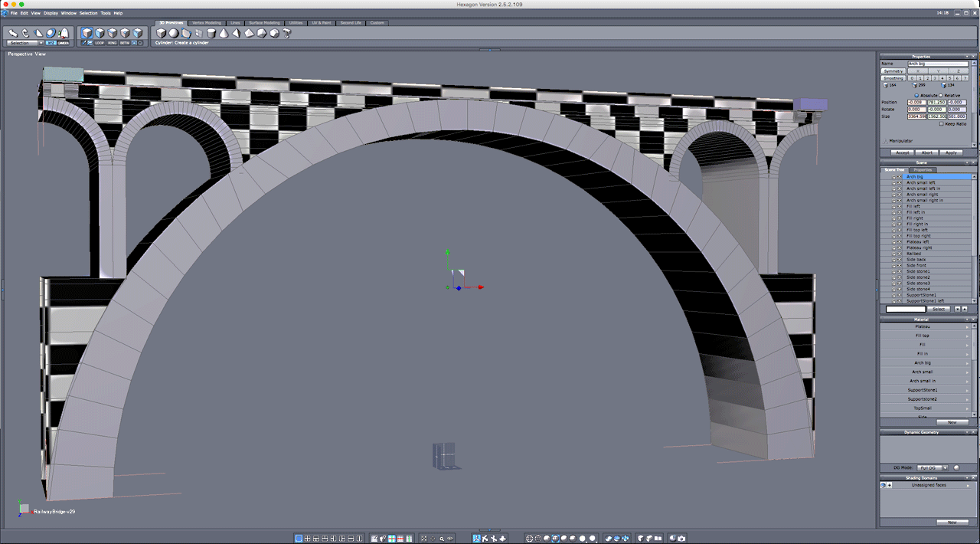The height and width of the screenshot is (544, 980).
Task: Select the Cone primitive tool
Action: point(224,33)
